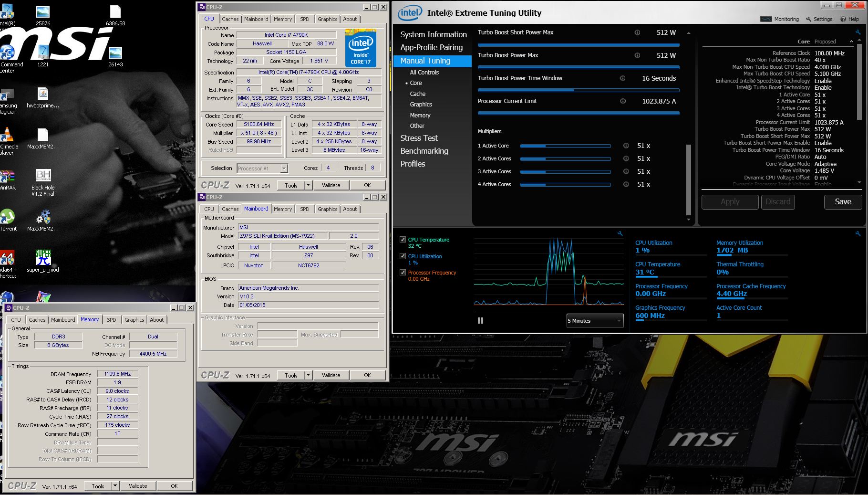Open System Information in XTU sidebar
The image size is (868, 495).
(x=434, y=34)
